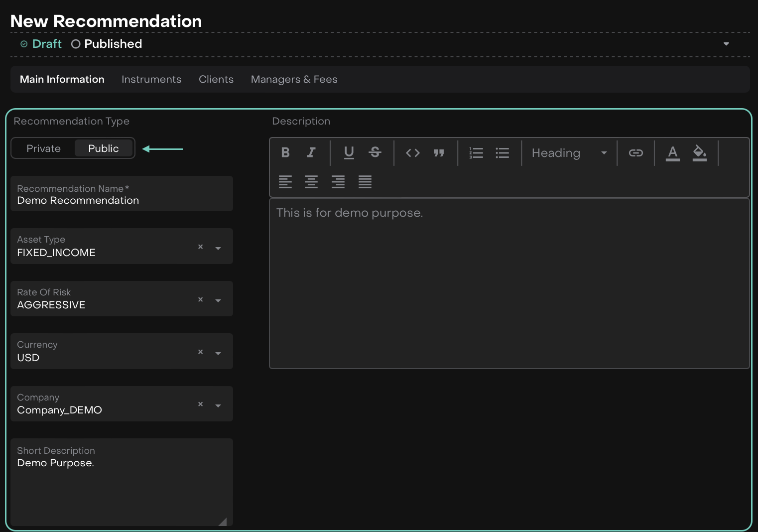Click the Recommendation Name input field
The image size is (758, 532).
[122, 200]
